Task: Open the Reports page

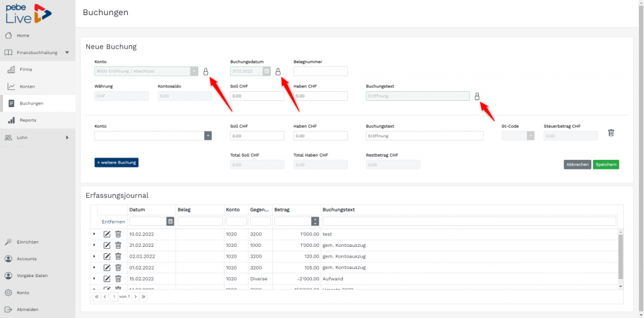Action: 28,120
